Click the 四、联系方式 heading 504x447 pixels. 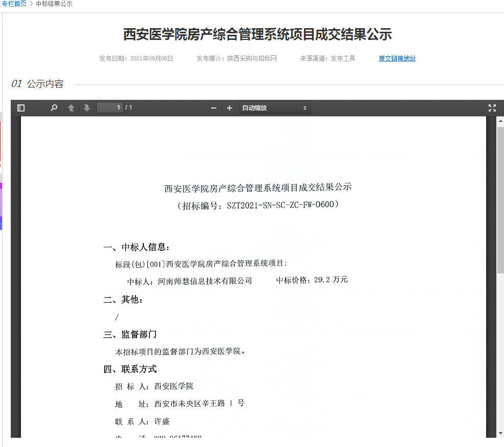[x=130, y=369]
